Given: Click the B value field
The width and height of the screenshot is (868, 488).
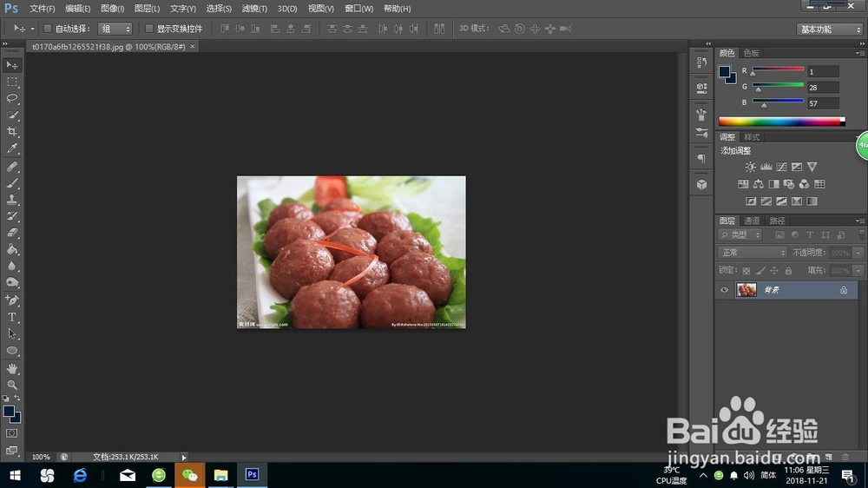Looking at the screenshot, I should [823, 103].
